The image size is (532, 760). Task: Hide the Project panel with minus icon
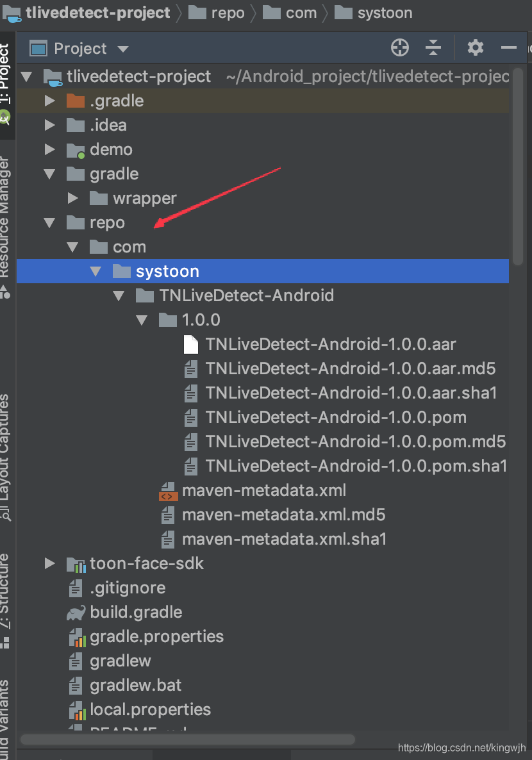coord(508,47)
